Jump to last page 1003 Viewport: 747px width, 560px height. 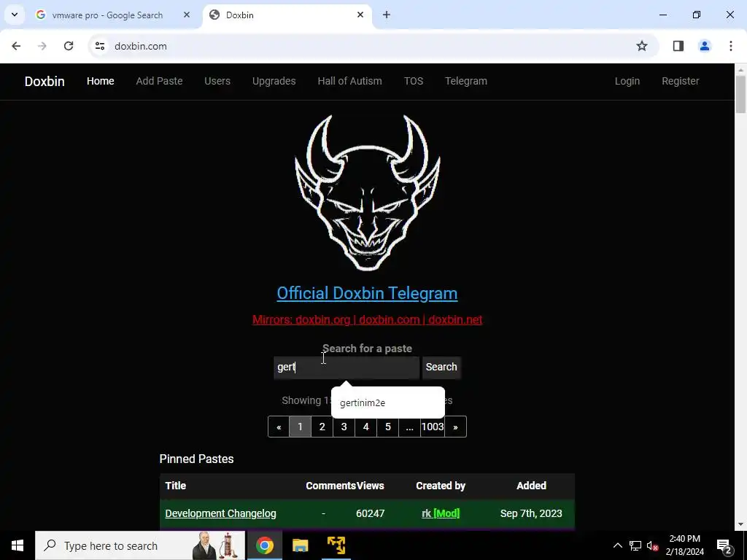(433, 427)
